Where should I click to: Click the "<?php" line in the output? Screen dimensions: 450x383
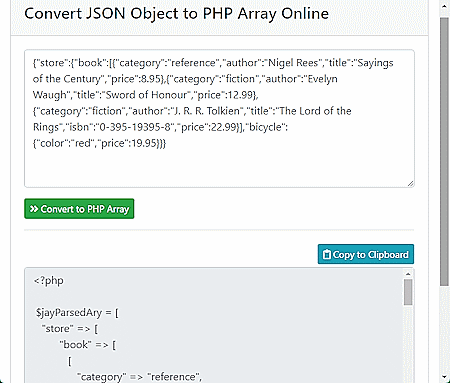pos(49,281)
